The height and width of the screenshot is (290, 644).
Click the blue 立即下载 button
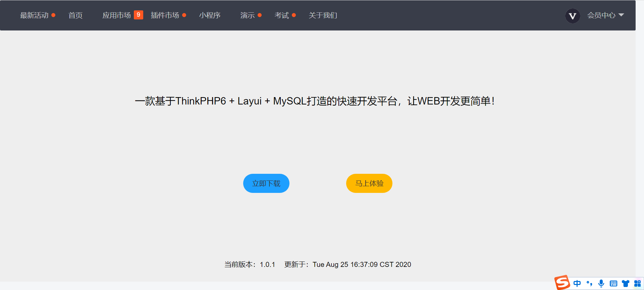point(266,183)
